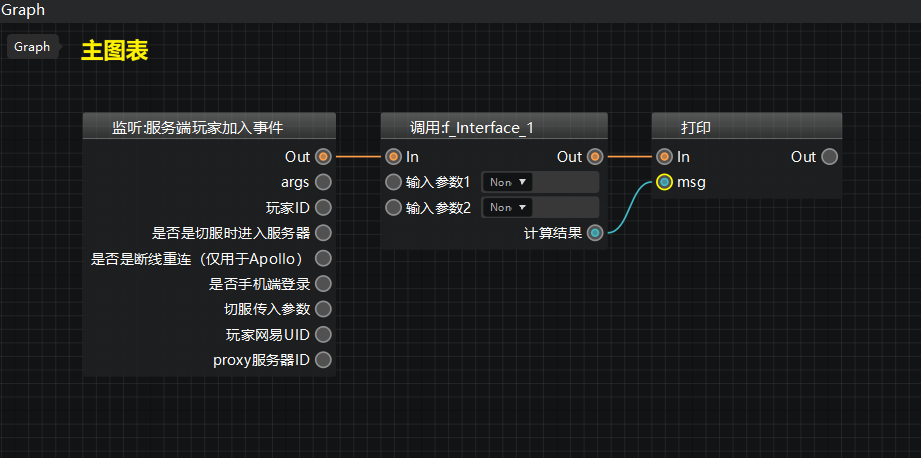Image resolution: width=921 pixels, height=458 pixels.
Task: Click the 计算结果 output port
Action: [595, 233]
